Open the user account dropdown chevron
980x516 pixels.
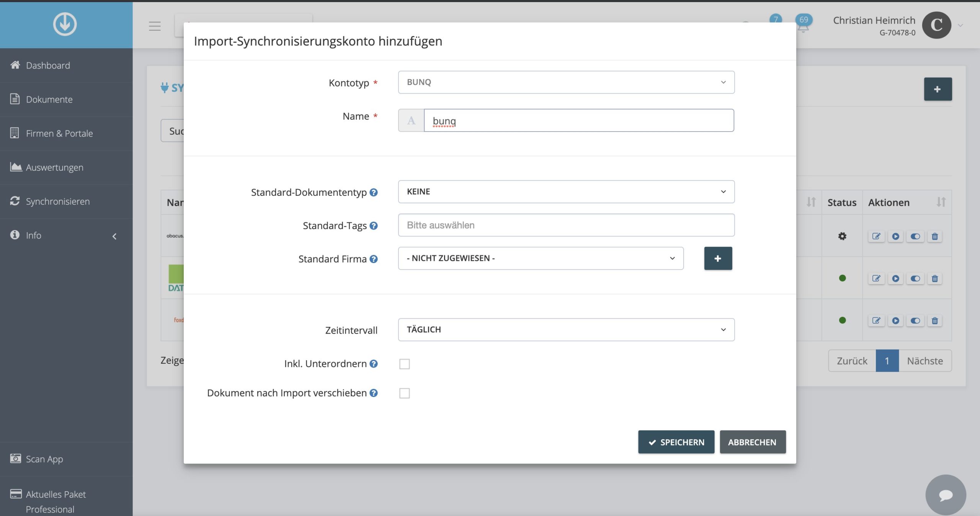[960, 26]
